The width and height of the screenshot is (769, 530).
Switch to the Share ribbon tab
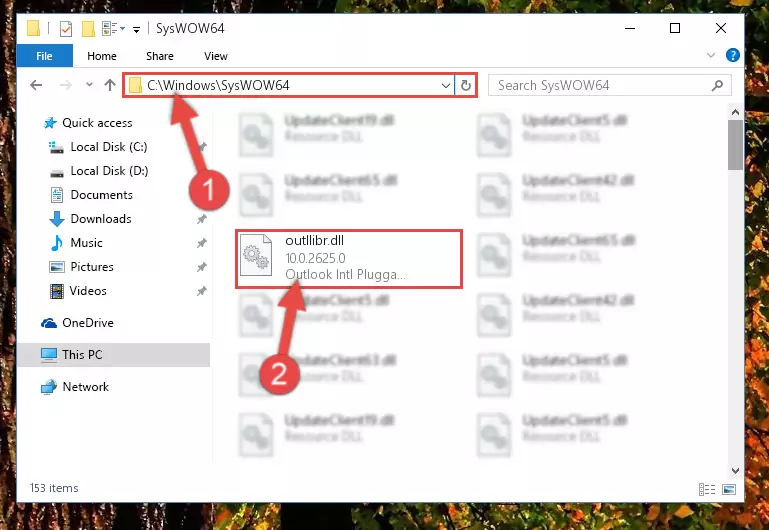(x=160, y=56)
